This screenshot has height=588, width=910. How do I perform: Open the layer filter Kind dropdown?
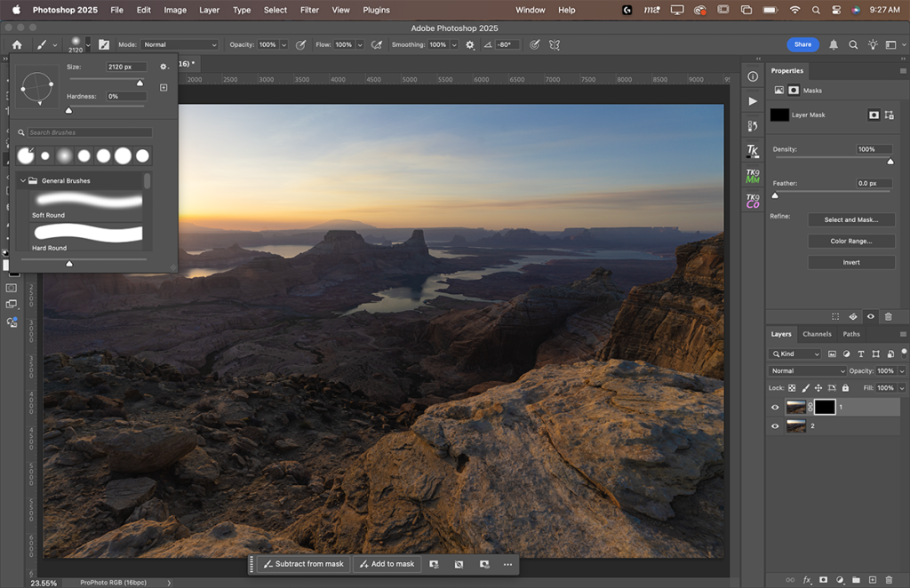point(796,354)
